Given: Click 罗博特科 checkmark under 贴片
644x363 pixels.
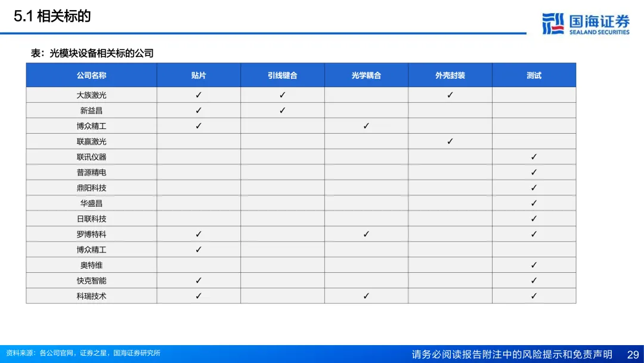Looking at the screenshot, I should [199, 234].
